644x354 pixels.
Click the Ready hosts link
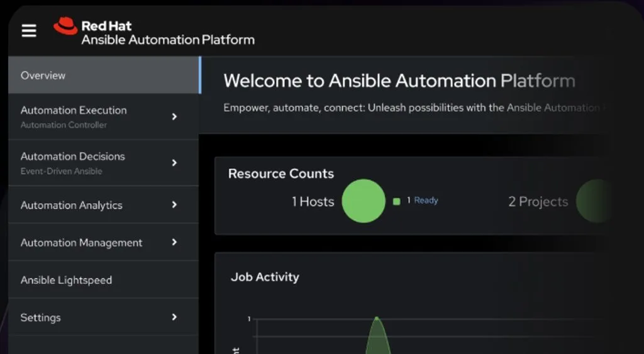[x=426, y=201]
